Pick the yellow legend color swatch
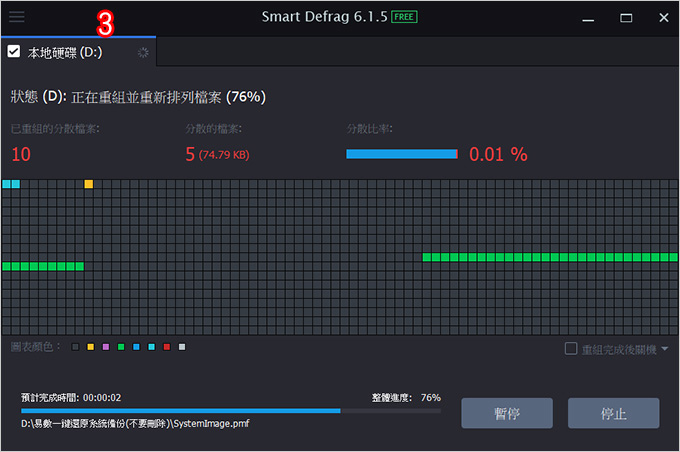Viewport: 680px width, 452px height. point(91,347)
